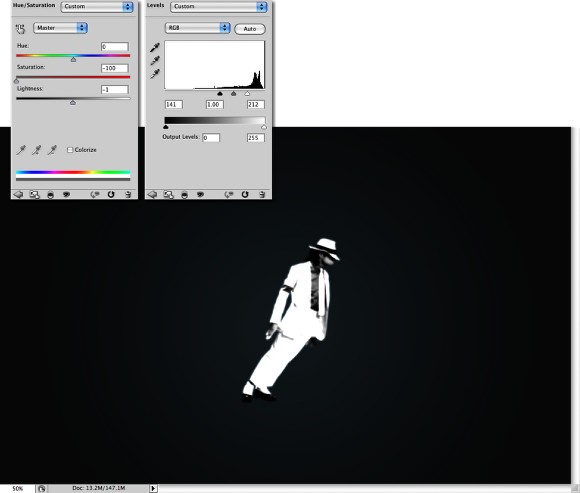Switch Hue/Saturation panel to expanded view
The image size is (580, 493).
click(x=34, y=194)
